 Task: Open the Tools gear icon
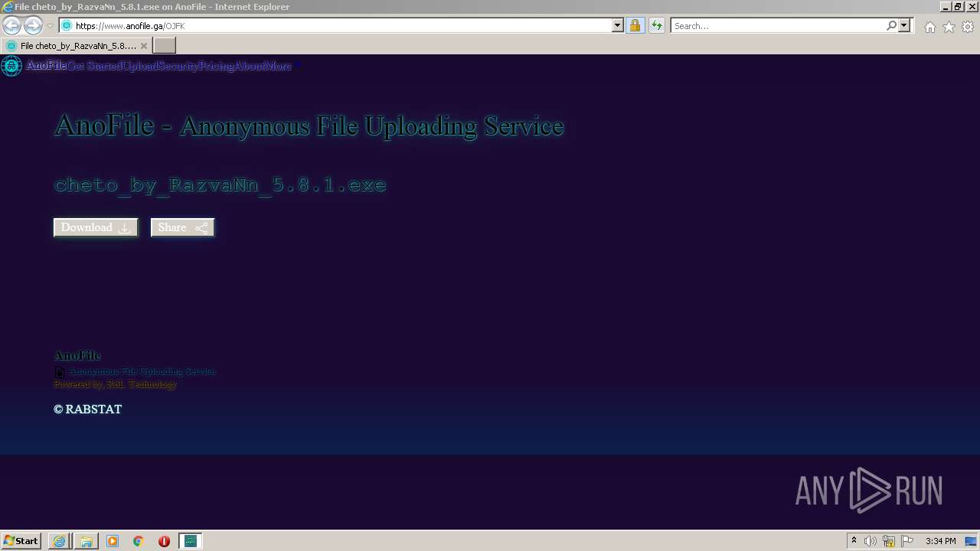968,27
